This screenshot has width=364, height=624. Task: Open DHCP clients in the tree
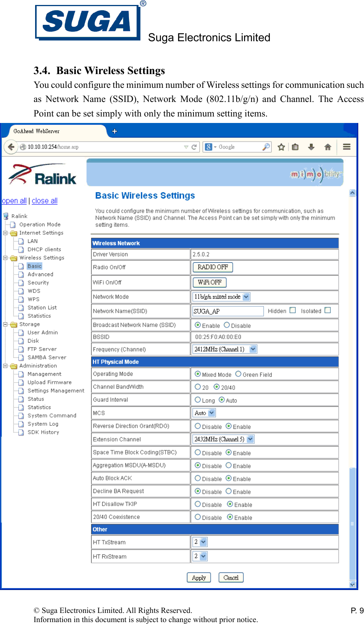(x=44, y=250)
